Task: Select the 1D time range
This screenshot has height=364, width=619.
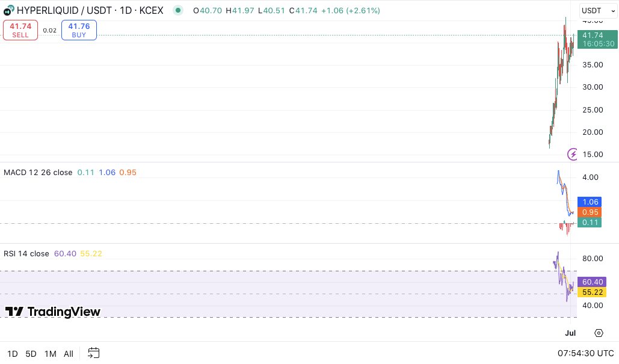Action: [13, 353]
